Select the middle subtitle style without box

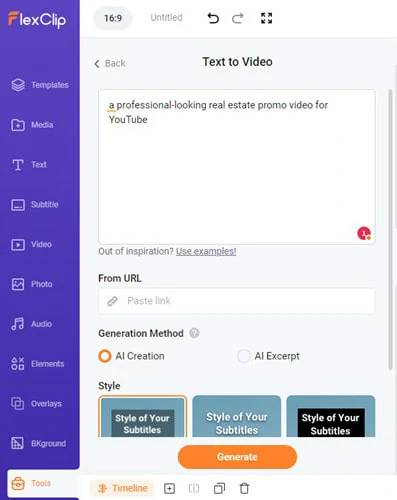(x=237, y=417)
